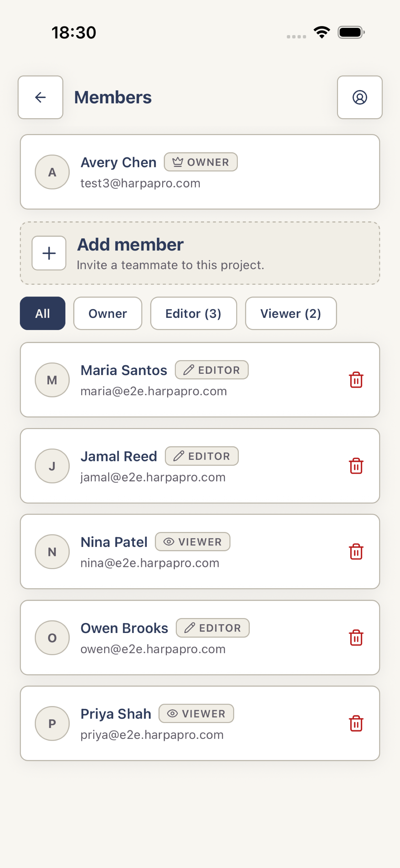Open the Add member invite card
The image size is (400, 868).
coord(200,253)
